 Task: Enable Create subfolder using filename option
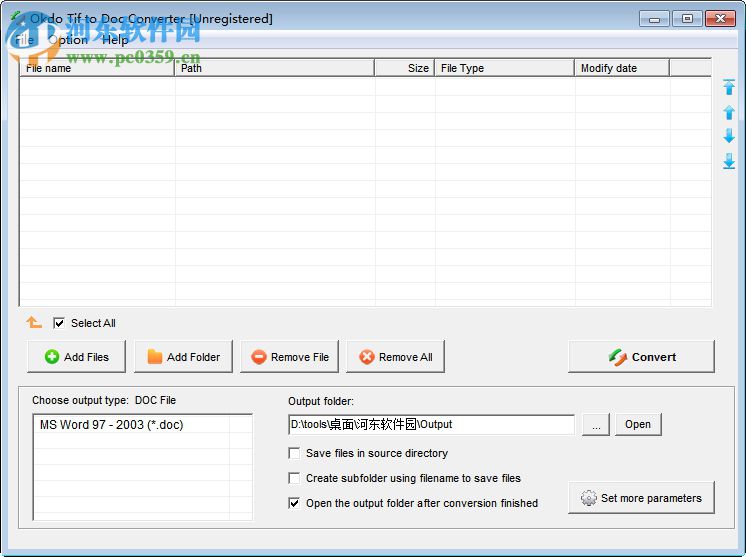(x=294, y=478)
